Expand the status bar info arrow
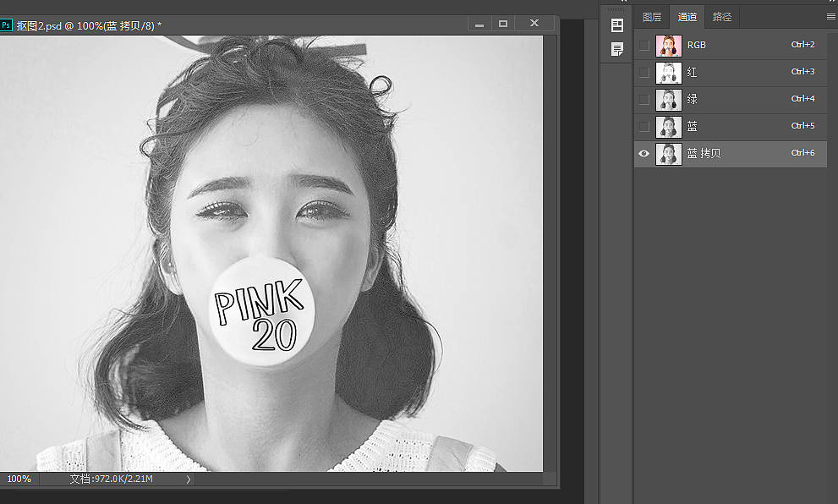Viewport: 838px width, 504px height. pos(188,479)
